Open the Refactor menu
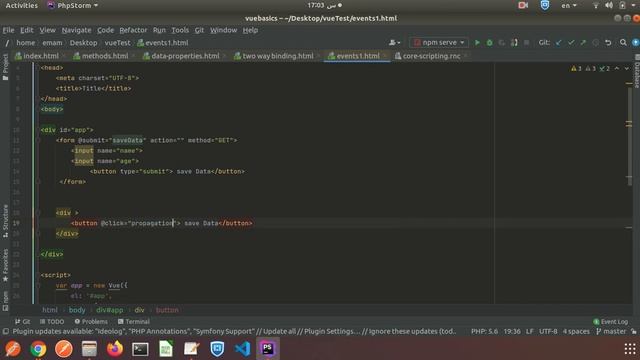Viewport: 640px width, 360px height. pyautogui.click(x=133, y=30)
